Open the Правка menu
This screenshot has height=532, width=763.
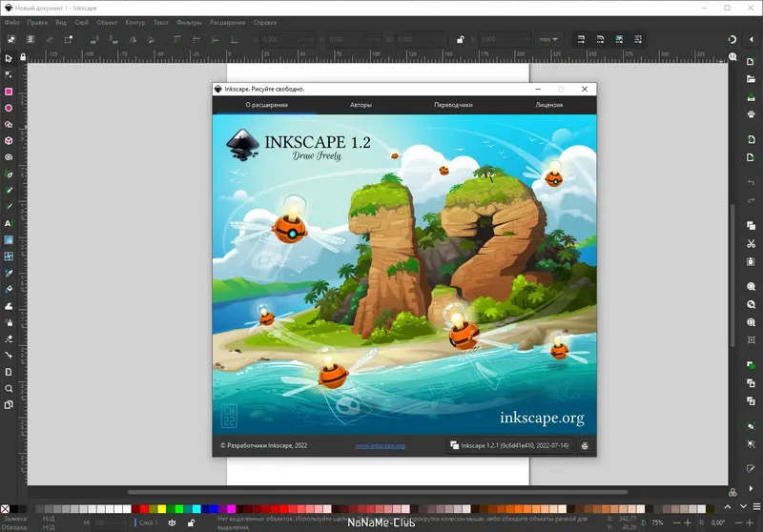coord(37,22)
